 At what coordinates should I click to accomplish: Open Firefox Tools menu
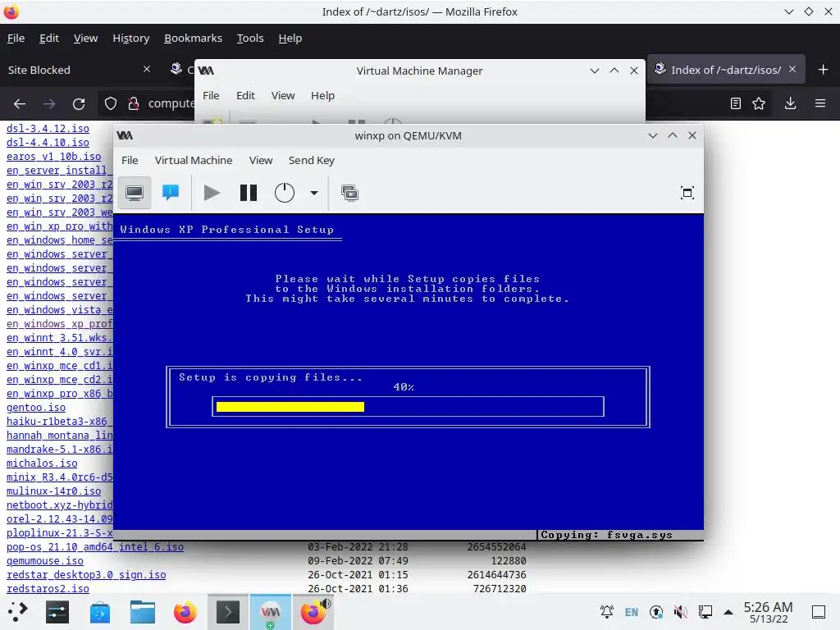[x=250, y=38]
